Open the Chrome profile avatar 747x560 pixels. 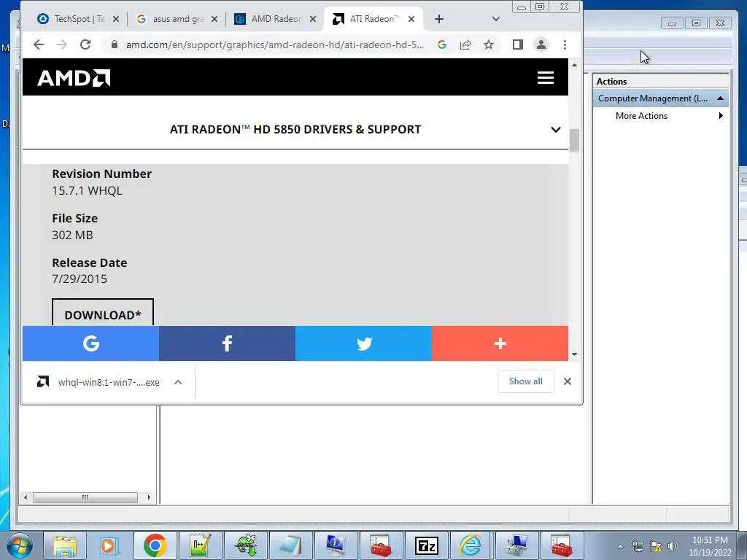(541, 44)
